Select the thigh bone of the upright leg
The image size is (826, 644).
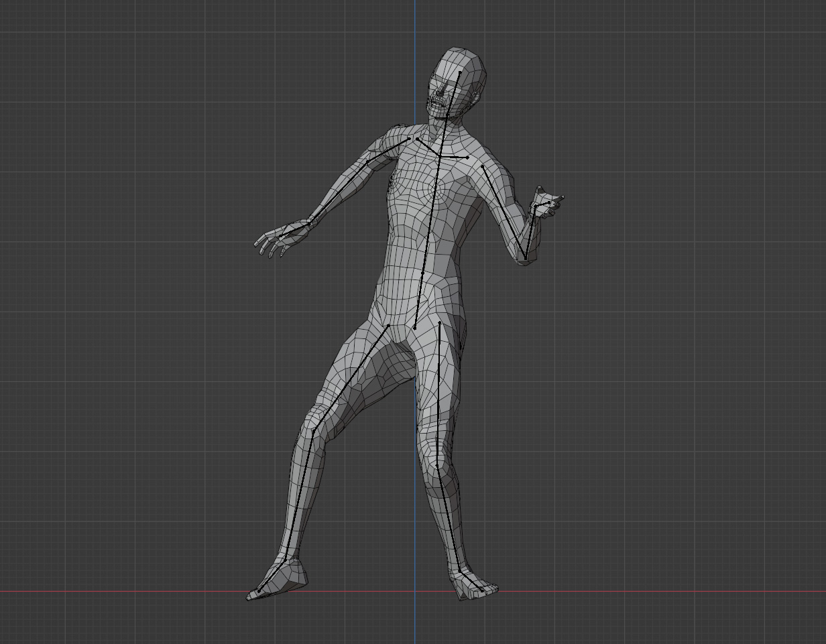[438, 393]
